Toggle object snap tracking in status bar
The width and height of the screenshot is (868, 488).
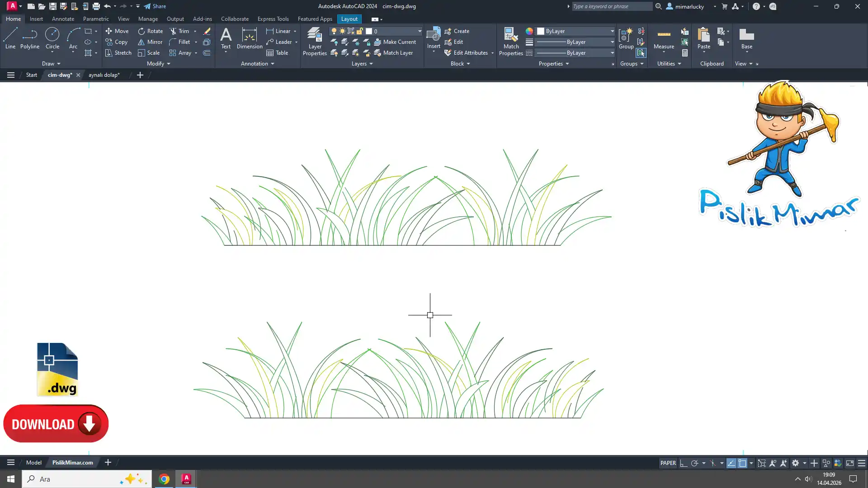[x=731, y=463]
